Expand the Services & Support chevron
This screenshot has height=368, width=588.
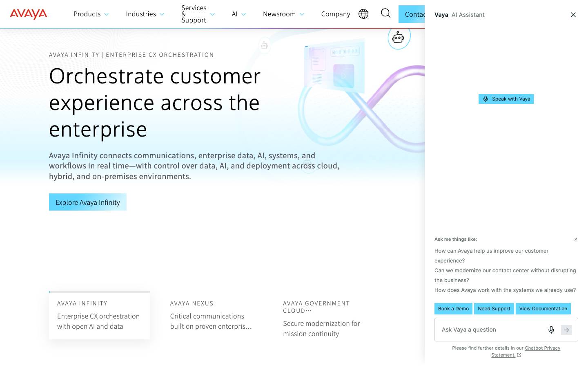point(212,14)
